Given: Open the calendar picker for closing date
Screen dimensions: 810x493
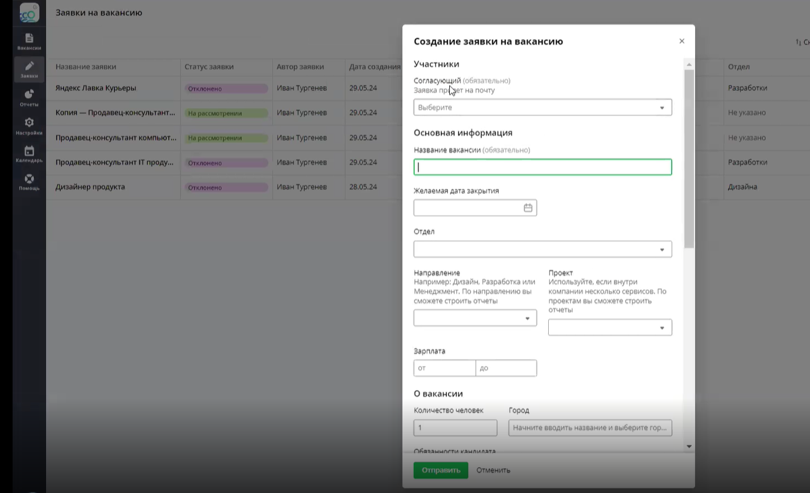Looking at the screenshot, I should click(528, 208).
